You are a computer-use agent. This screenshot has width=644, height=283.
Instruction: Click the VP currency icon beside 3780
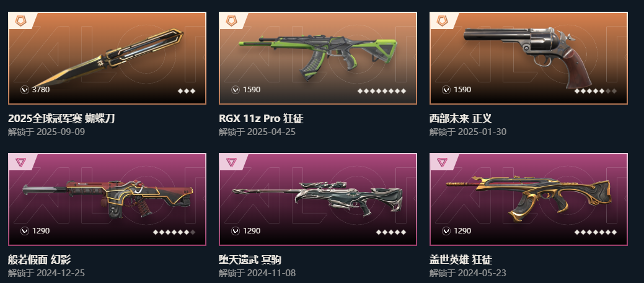[25, 90]
